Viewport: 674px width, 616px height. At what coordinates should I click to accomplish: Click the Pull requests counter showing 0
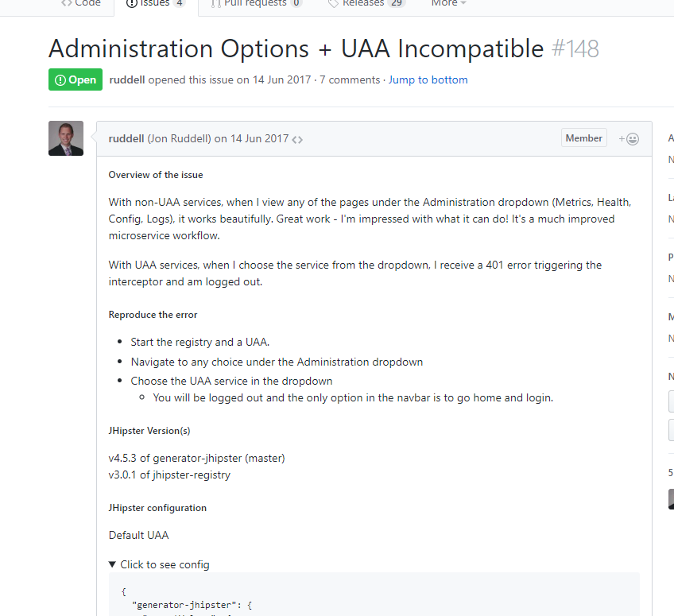pyautogui.click(x=296, y=3)
